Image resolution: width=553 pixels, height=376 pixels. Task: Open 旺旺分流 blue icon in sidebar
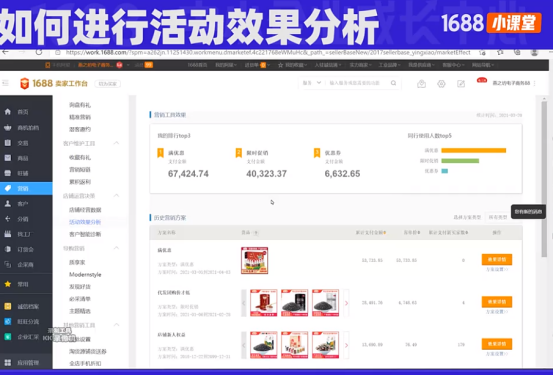(8, 321)
